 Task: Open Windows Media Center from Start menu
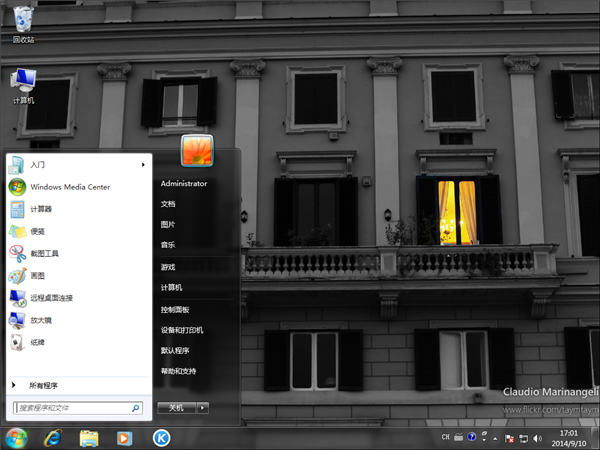click(69, 187)
